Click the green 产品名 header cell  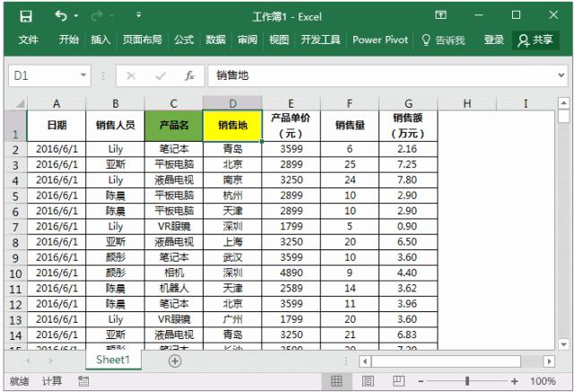174,126
